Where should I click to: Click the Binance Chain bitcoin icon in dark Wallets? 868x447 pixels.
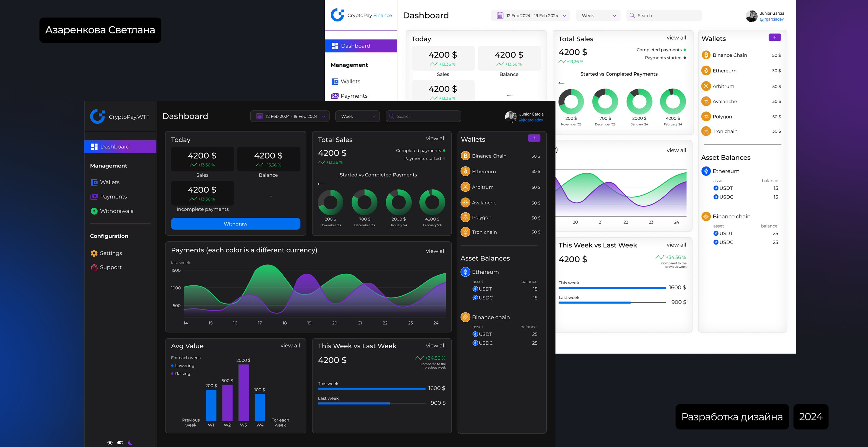pos(465,156)
